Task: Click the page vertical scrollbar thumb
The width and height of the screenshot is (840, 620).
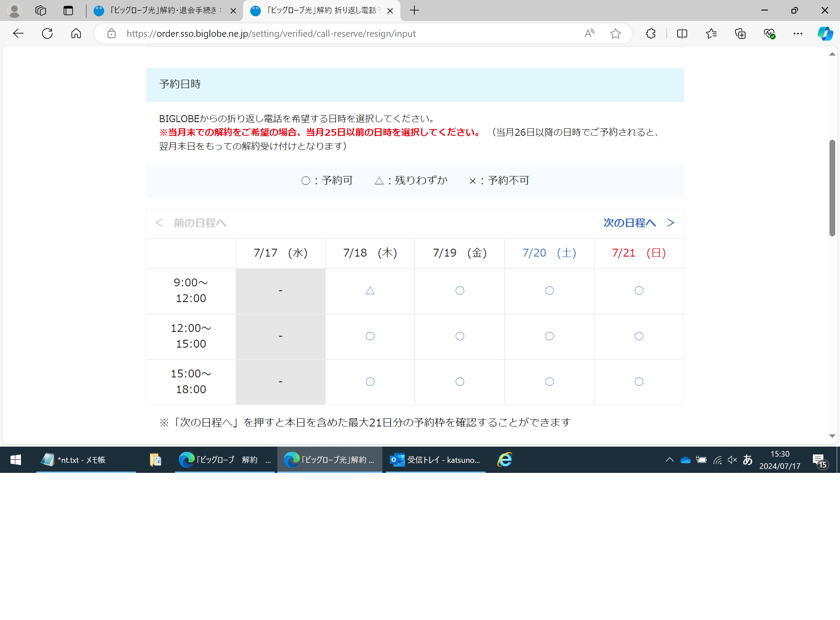Action: pos(832,188)
